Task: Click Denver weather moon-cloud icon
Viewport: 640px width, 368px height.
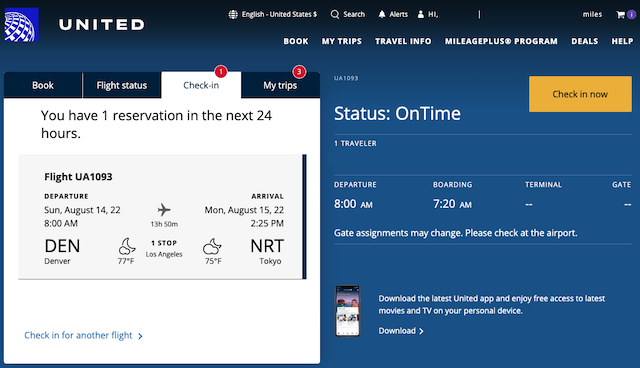Action: tap(127, 246)
